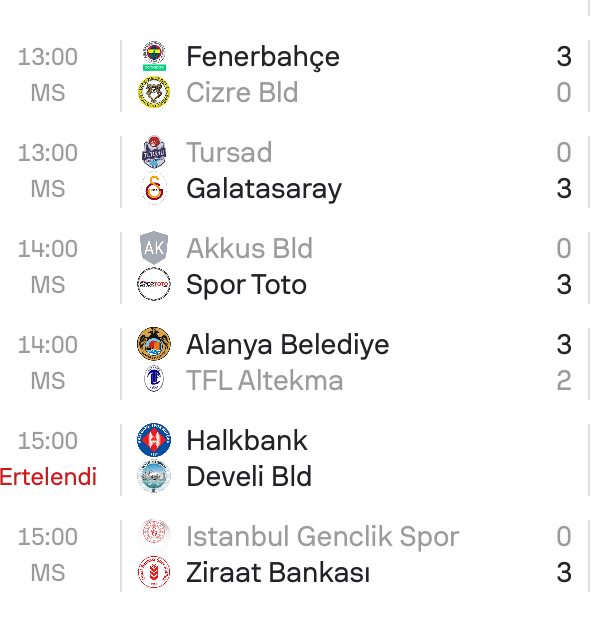
Task: Click the Ziraat Bankası red logo
Action: (x=154, y=572)
